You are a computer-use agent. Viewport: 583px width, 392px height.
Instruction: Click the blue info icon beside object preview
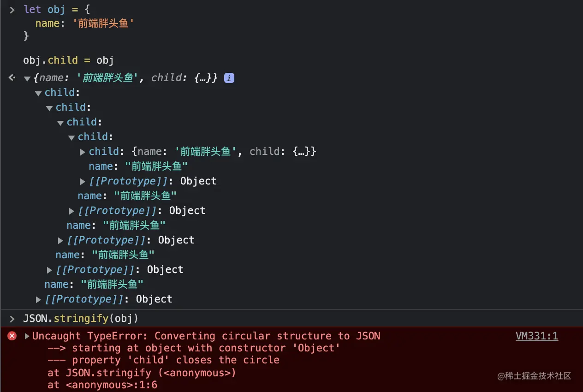(x=229, y=78)
